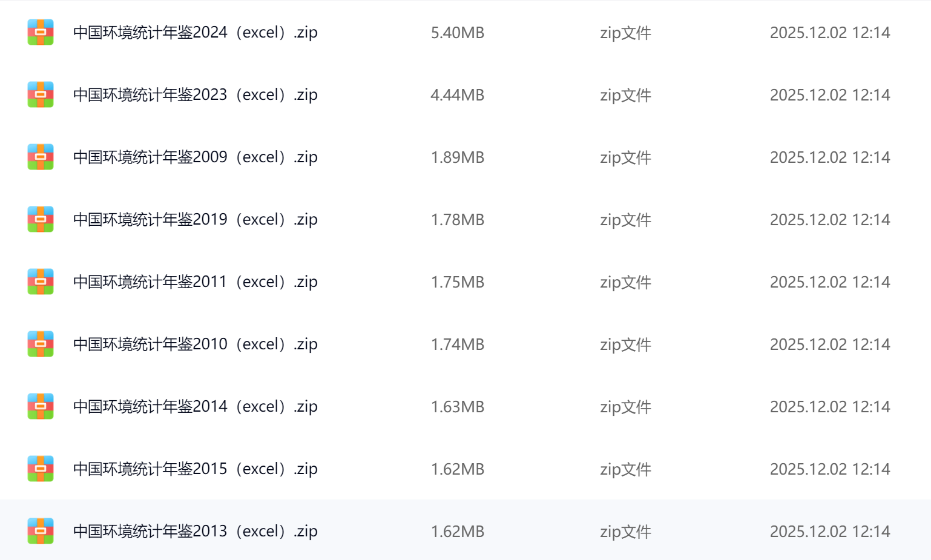Click the zip icon for 中国环境统计年鉴2024

tap(41, 32)
